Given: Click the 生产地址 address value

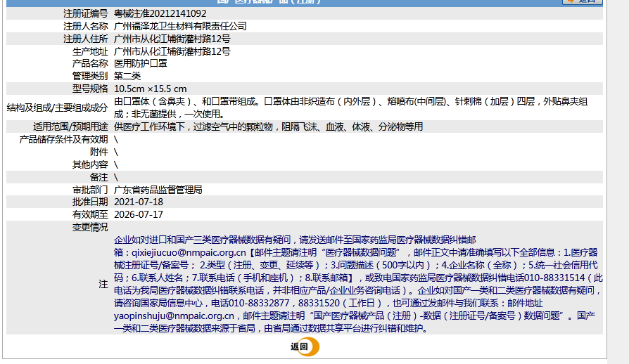Looking at the screenshot, I should click(x=172, y=51).
